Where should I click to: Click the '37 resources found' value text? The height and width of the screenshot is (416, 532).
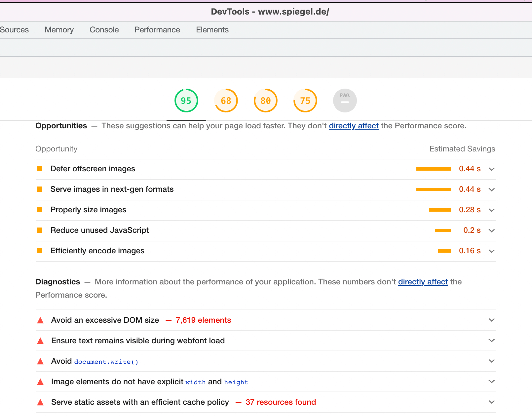point(281,402)
